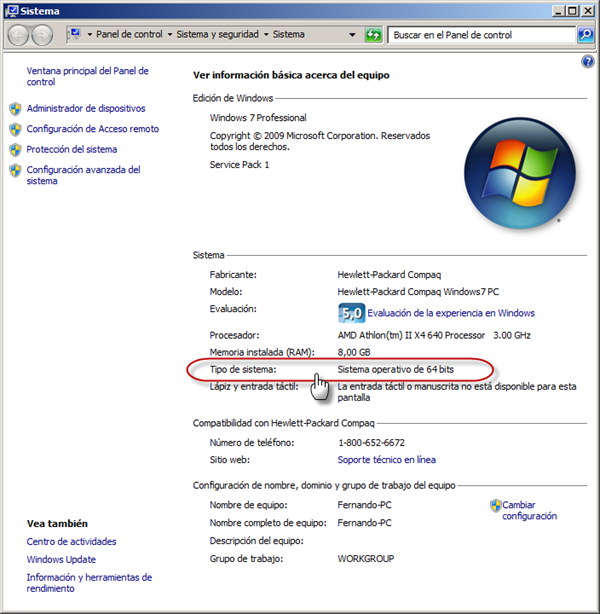Image resolution: width=600 pixels, height=614 pixels.
Task: Click the Nombre completo de equipo label
Action: click(x=268, y=523)
